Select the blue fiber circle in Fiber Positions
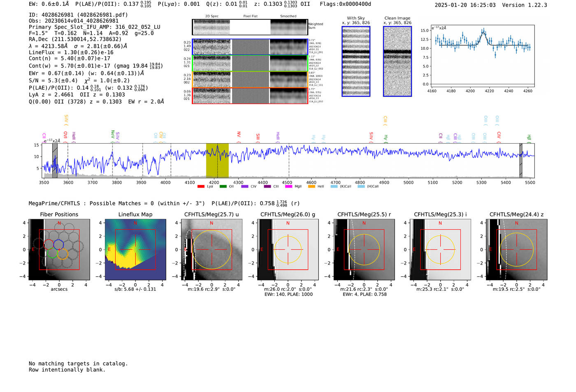 [x=58, y=244]
